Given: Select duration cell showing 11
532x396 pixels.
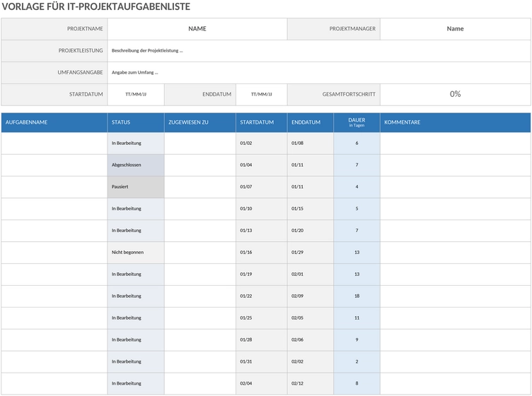Looking at the screenshot, I should [x=357, y=318].
